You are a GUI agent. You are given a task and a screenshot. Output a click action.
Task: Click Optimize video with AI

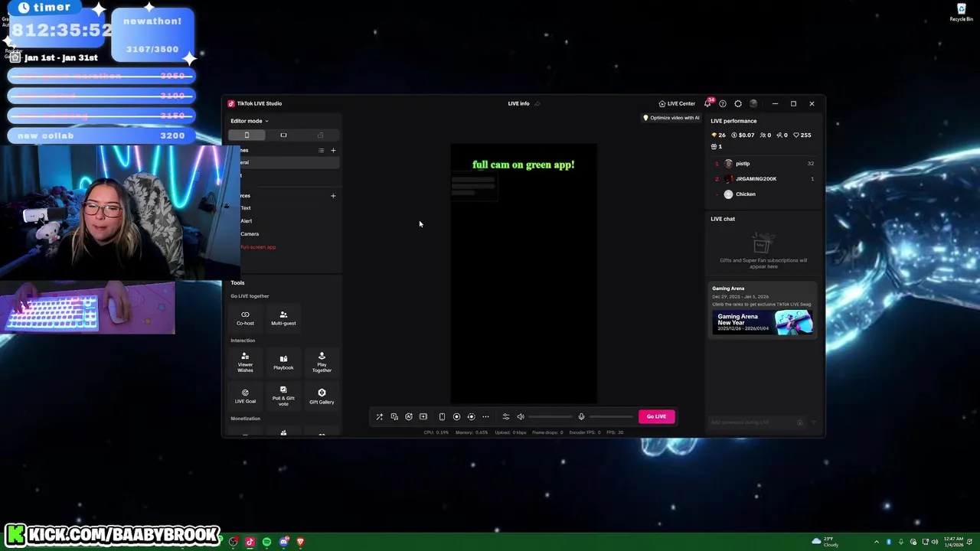(671, 118)
